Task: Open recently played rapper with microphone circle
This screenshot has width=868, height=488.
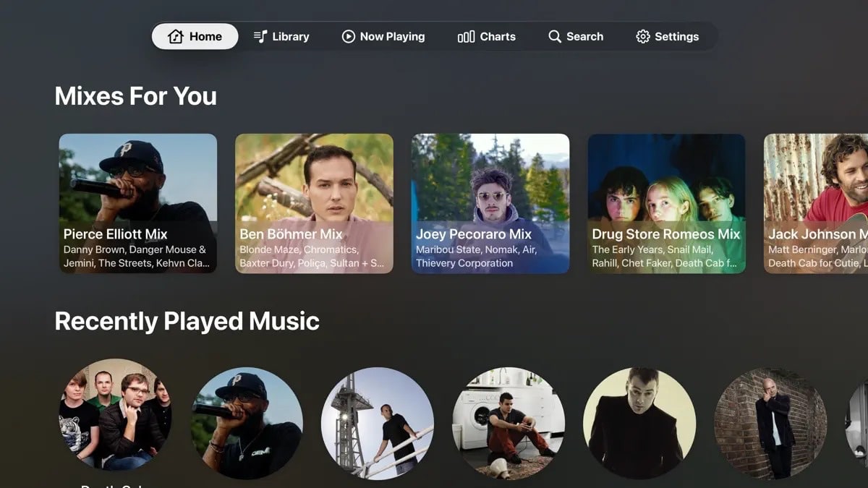Action: [247, 424]
